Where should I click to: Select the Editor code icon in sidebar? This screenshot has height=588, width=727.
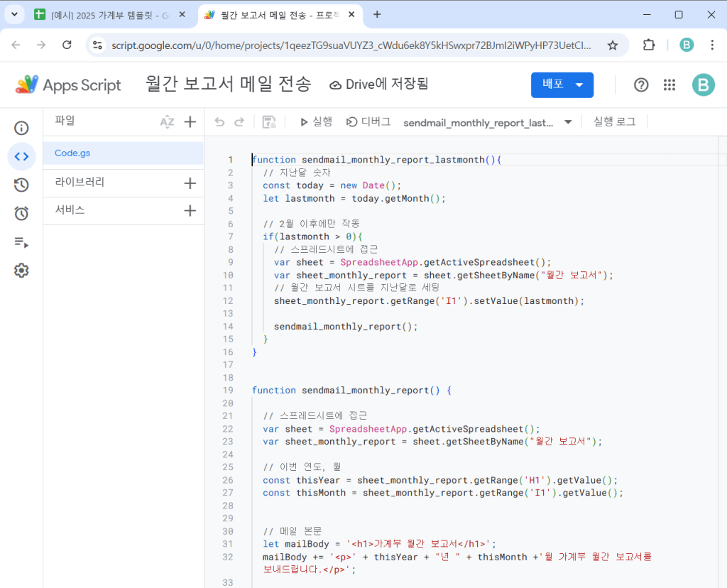point(21,156)
